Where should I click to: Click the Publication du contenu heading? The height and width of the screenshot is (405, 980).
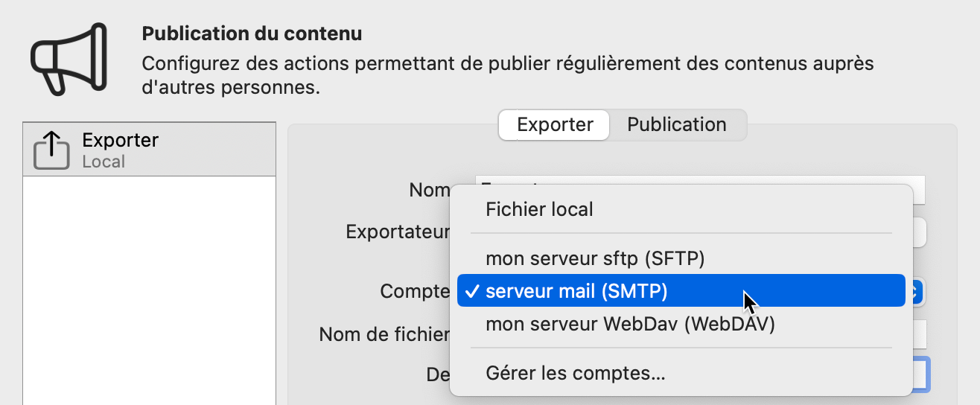click(x=252, y=34)
